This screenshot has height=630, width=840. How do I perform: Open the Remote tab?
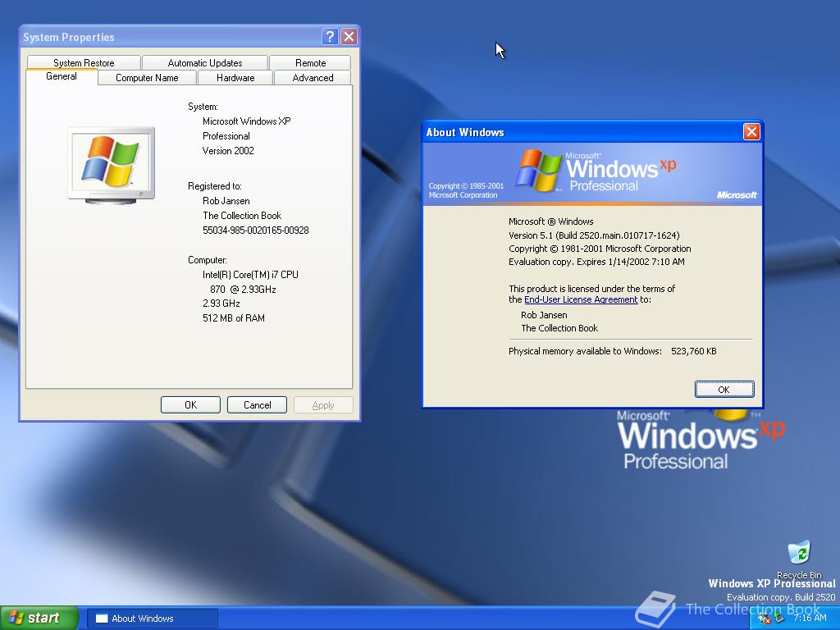tap(310, 62)
